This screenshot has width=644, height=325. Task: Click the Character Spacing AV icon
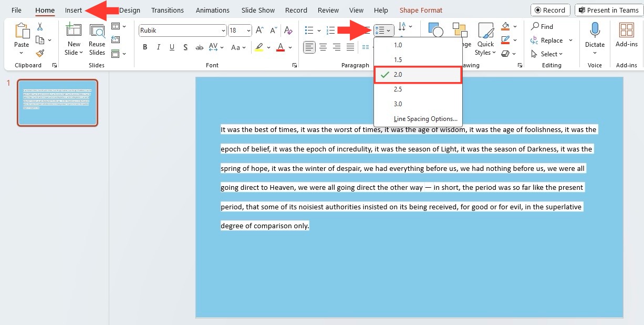(213, 47)
